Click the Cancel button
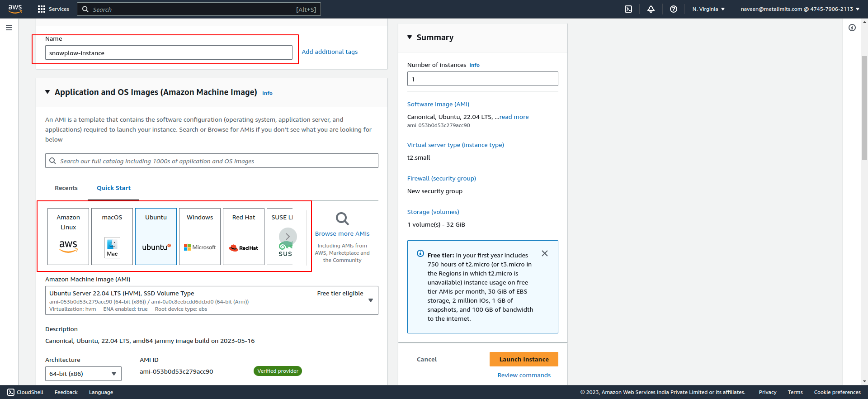The width and height of the screenshot is (868, 399). click(427, 359)
